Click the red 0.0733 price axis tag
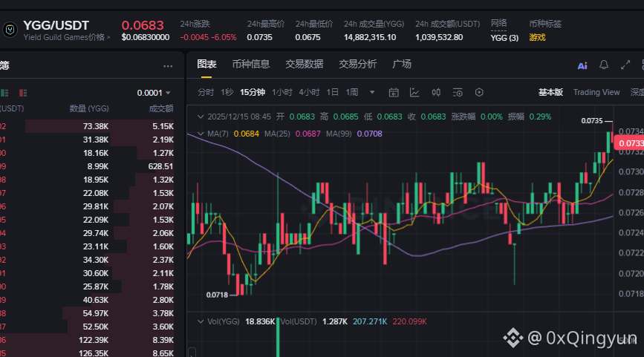Screen dimensions: 644x357 [x=629, y=143]
